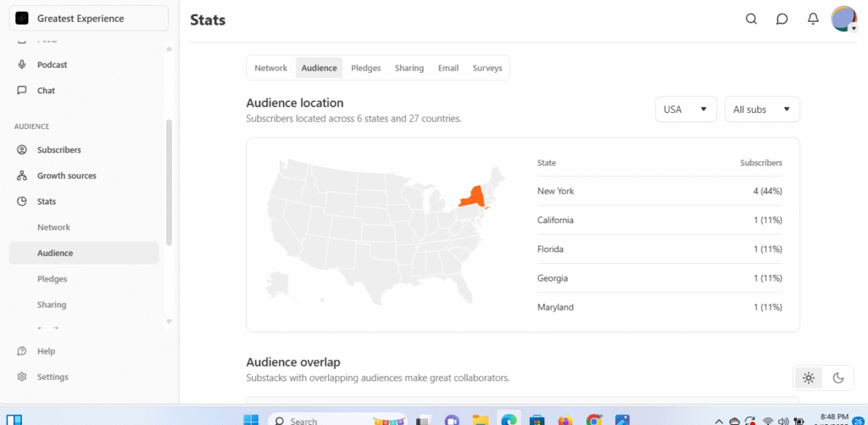Open Network under Stats in sidebar
This screenshot has width=868, height=425.
(53, 227)
